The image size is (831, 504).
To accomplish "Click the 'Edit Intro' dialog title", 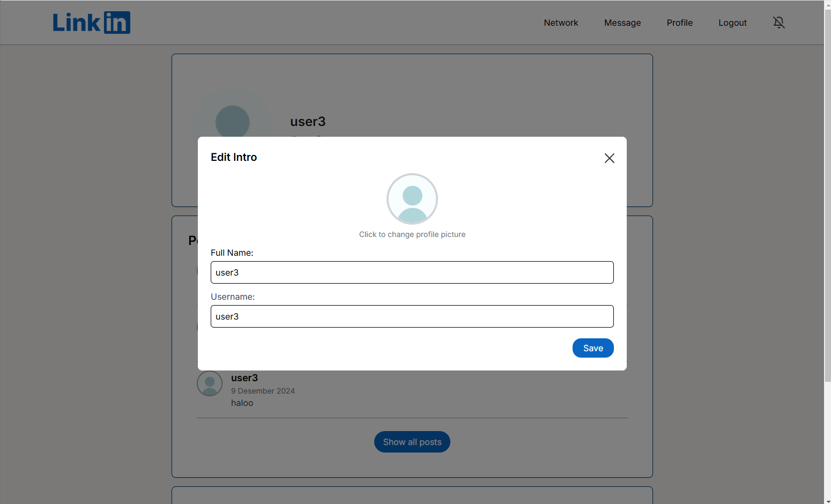I will [234, 157].
